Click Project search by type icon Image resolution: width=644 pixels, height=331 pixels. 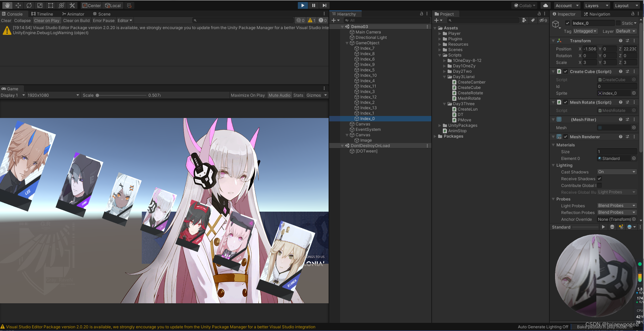click(524, 20)
